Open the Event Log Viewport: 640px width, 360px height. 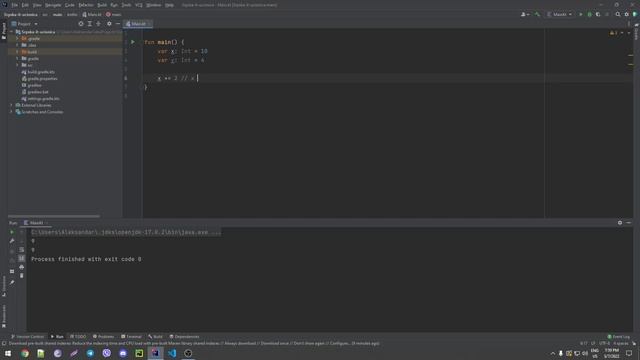(x=619, y=336)
